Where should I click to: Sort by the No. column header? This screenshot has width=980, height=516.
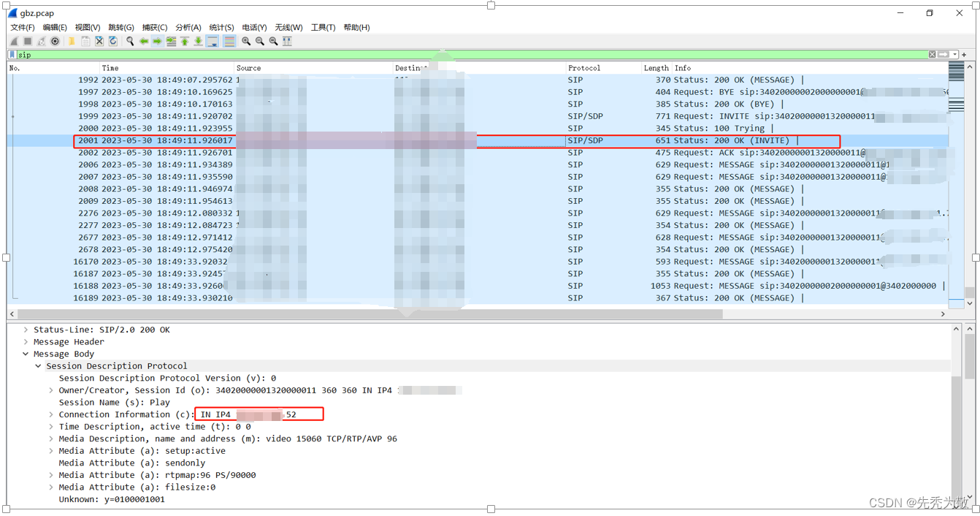(53, 68)
